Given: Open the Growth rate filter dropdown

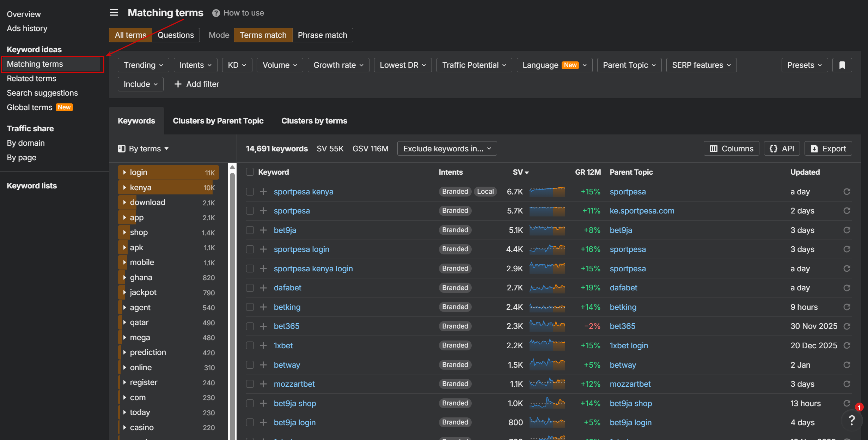Looking at the screenshot, I should (x=338, y=65).
